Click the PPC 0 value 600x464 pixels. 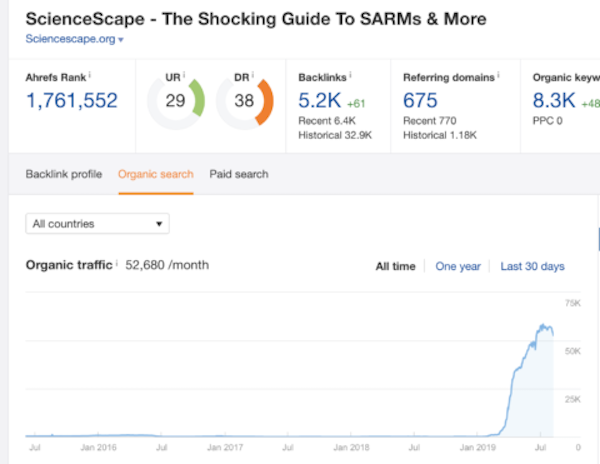547,121
